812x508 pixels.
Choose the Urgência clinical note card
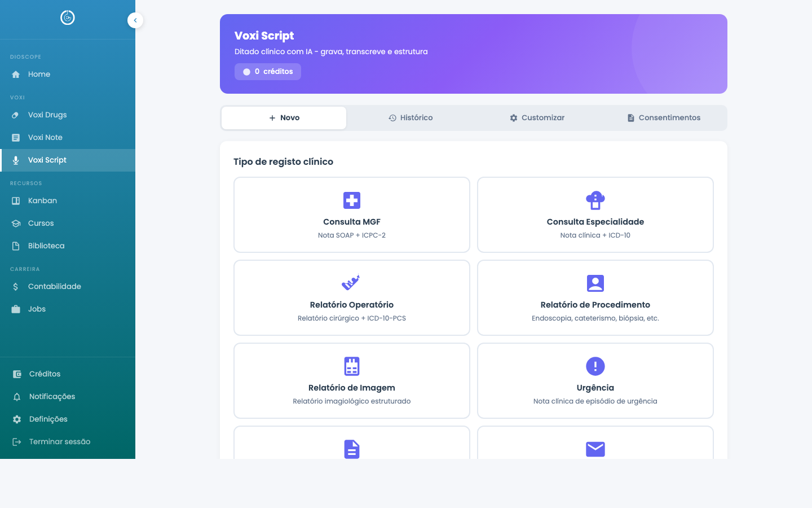[x=595, y=380]
